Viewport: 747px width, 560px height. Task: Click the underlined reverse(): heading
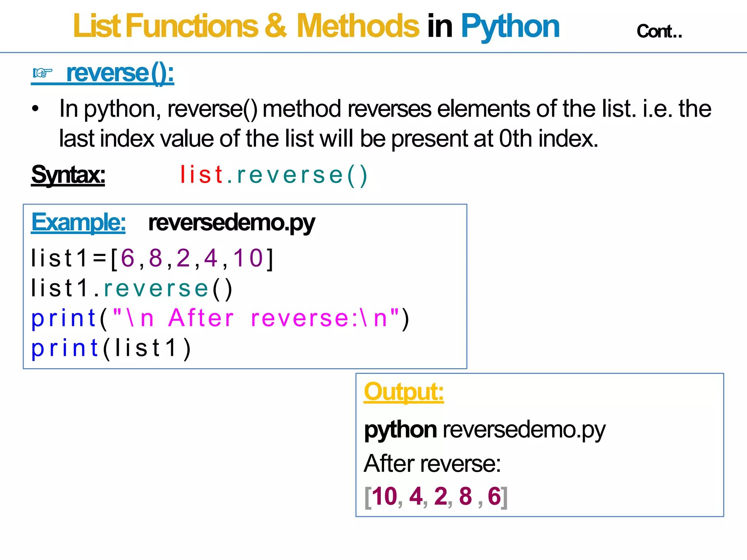click(120, 74)
